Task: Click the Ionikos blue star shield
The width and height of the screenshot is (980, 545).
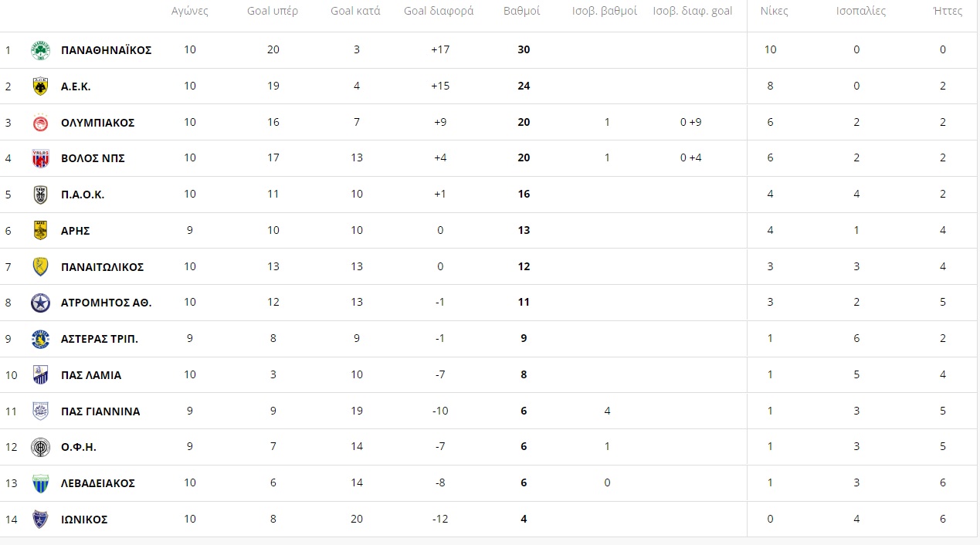Action: [40, 520]
